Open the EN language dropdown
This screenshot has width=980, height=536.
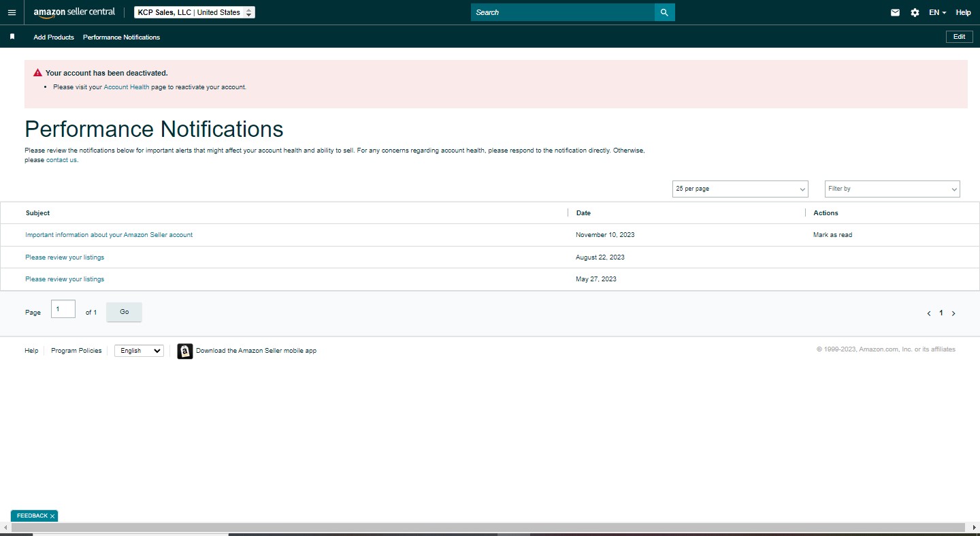(x=938, y=12)
